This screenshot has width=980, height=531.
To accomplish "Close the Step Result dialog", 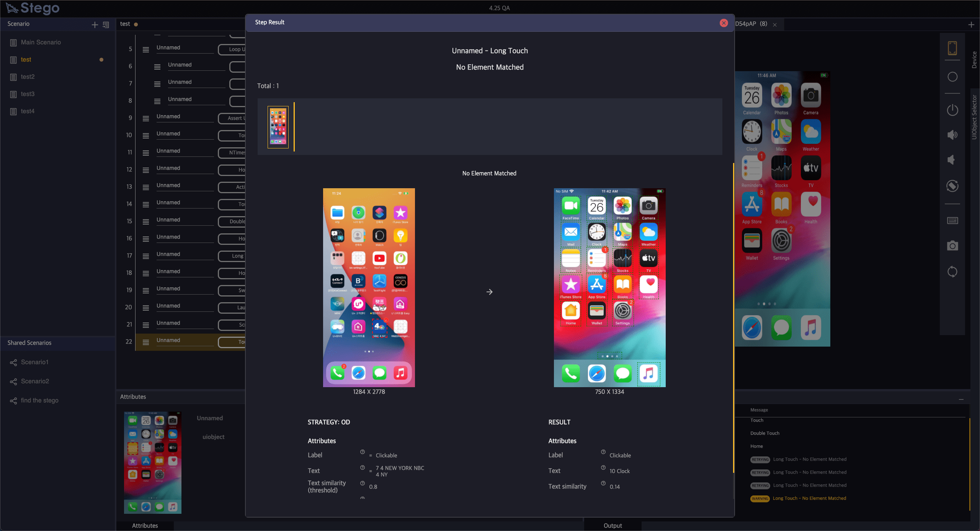I will (x=724, y=23).
